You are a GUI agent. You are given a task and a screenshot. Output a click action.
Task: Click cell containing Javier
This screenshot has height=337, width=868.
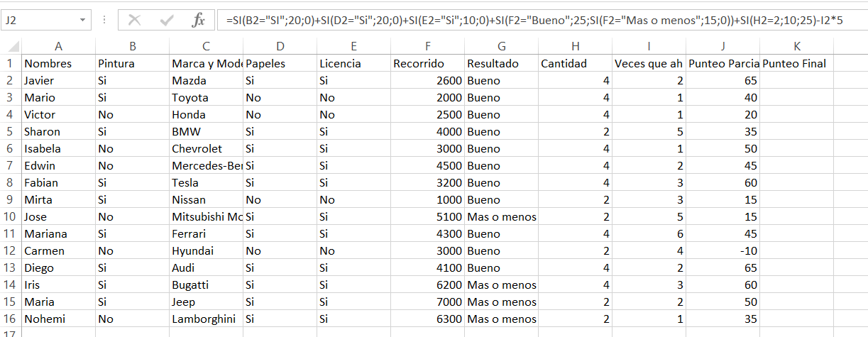click(x=58, y=80)
